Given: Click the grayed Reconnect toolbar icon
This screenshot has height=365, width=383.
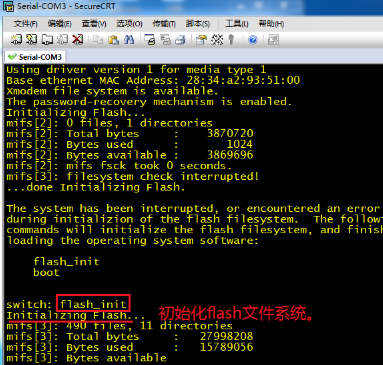Looking at the screenshot, I should (62, 40).
